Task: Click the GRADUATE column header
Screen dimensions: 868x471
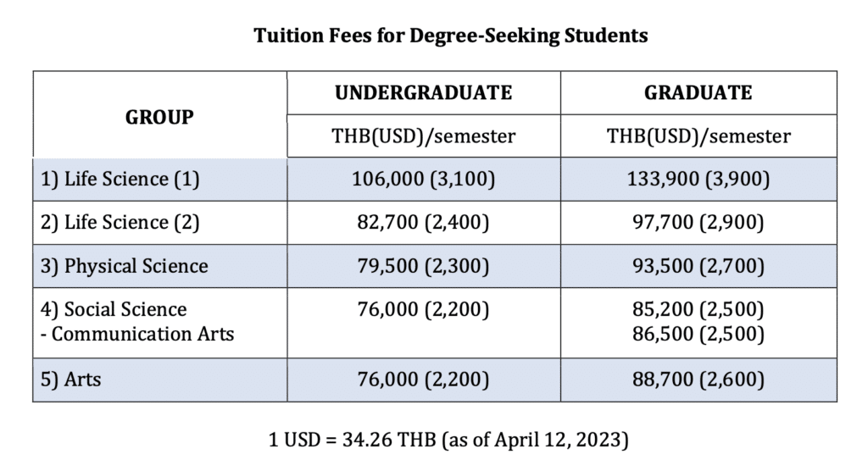Action: (x=698, y=92)
